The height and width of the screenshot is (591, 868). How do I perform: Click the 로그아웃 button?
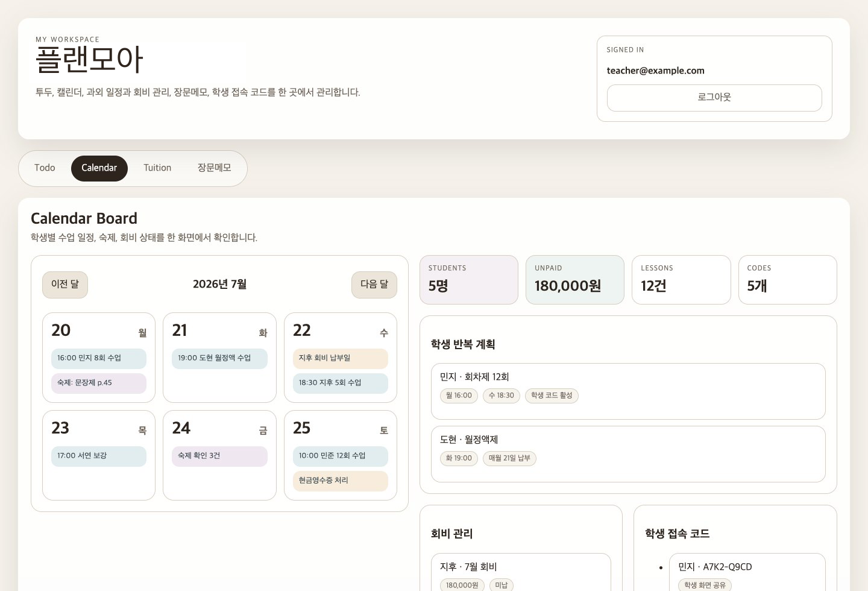[714, 98]
